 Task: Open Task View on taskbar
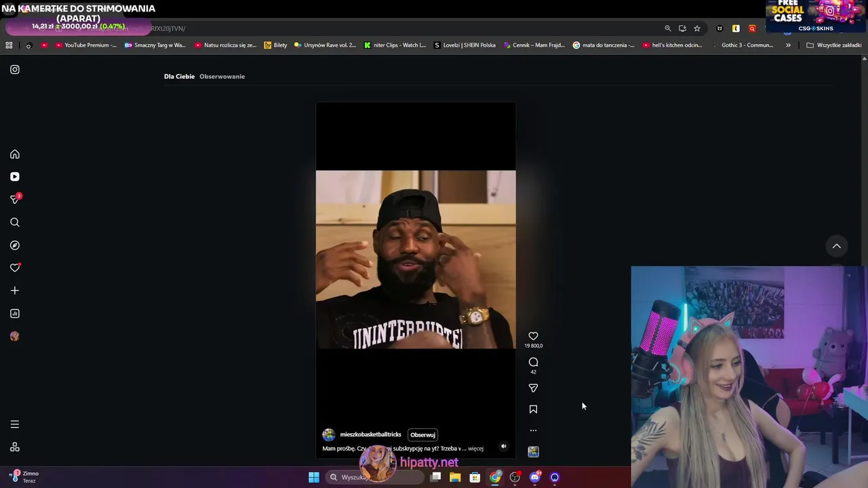tap(436, 477)
